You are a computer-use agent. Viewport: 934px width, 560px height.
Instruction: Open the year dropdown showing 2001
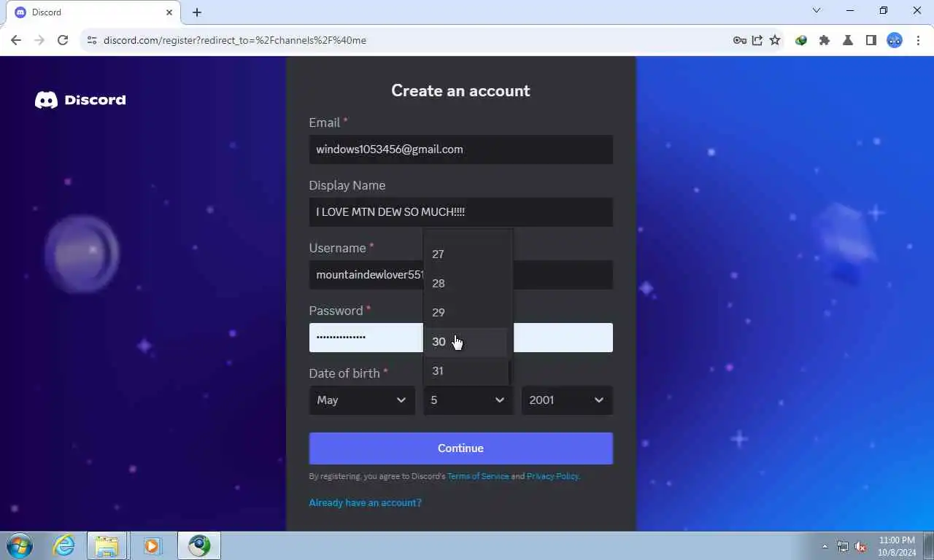coord(567,400)
